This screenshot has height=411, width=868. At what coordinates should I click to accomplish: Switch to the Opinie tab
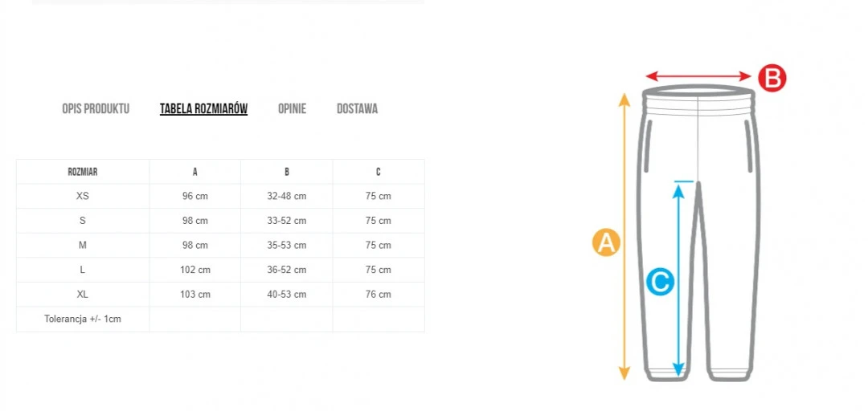[x=292, y=109]
